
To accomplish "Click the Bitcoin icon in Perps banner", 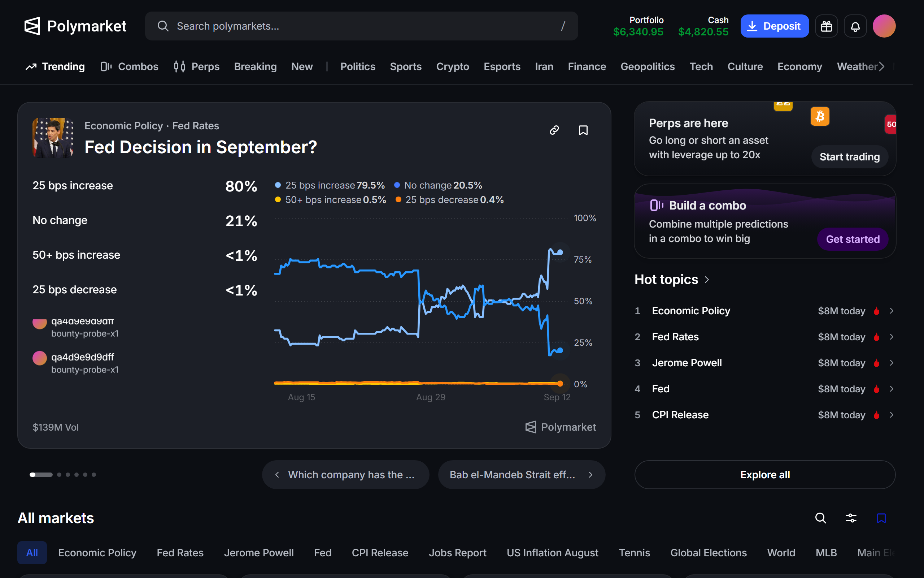I will tap(820, 116).
